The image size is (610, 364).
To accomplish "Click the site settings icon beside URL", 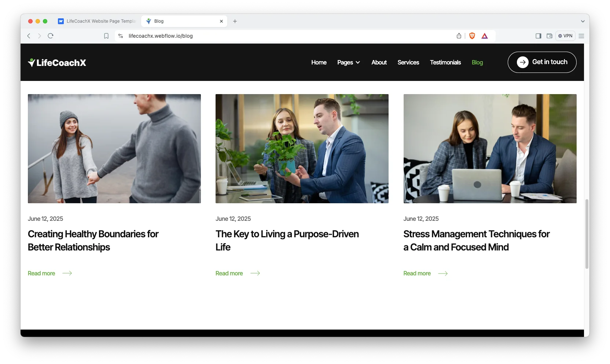I will click(121, 36).
